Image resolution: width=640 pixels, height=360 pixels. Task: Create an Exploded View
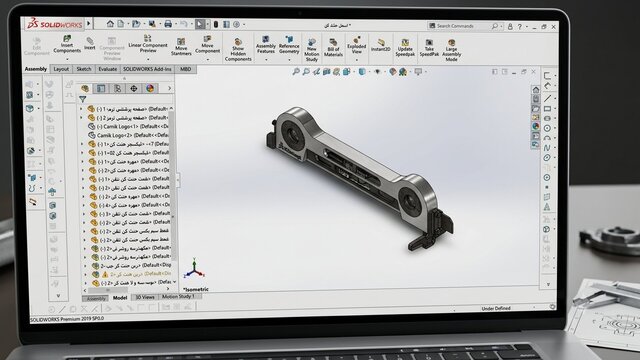click(356, 45)
